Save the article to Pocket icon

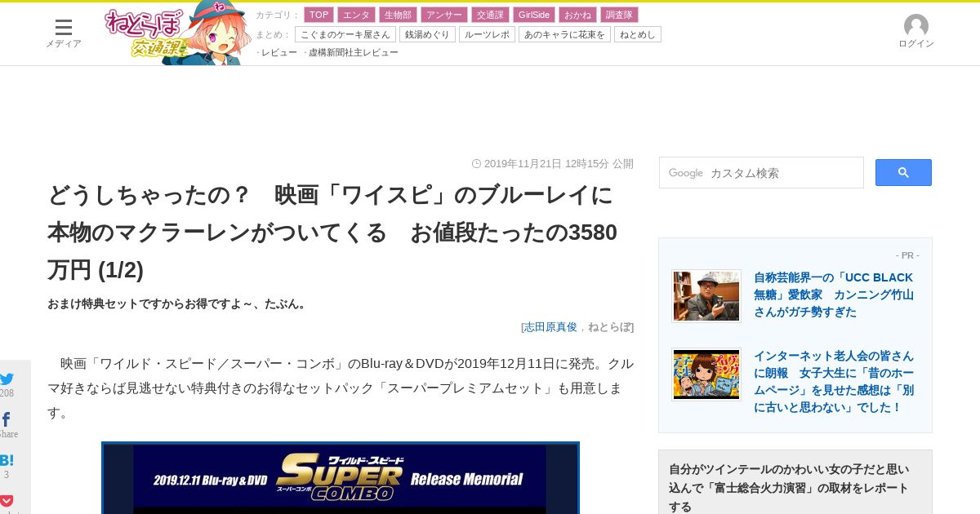7,501
